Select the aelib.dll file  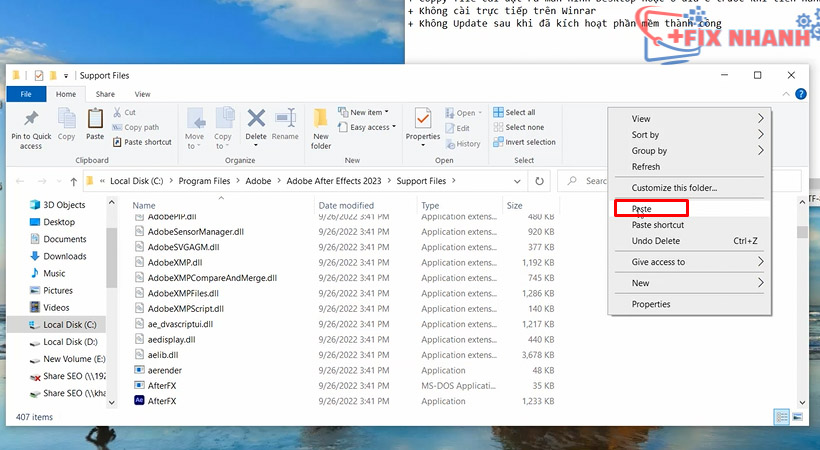(163, 355)
